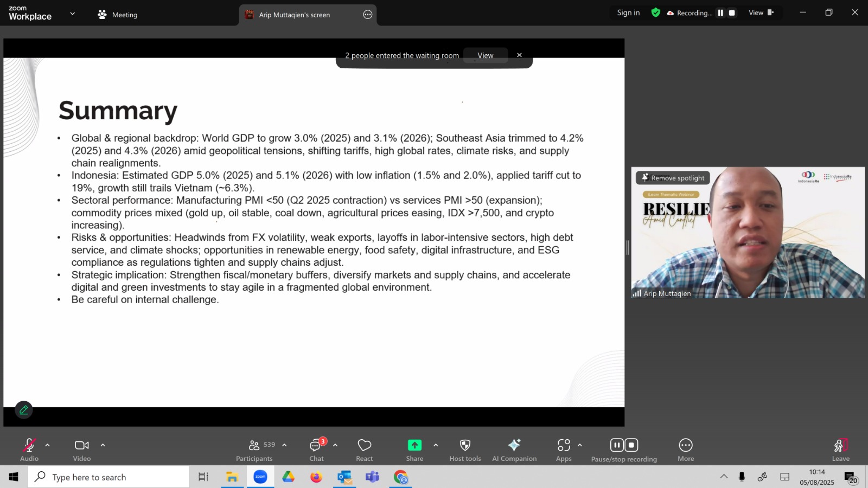Expand the video options caret
This screenshot has width=868, height=488.
pyautogui.click(x=103, y=445)
